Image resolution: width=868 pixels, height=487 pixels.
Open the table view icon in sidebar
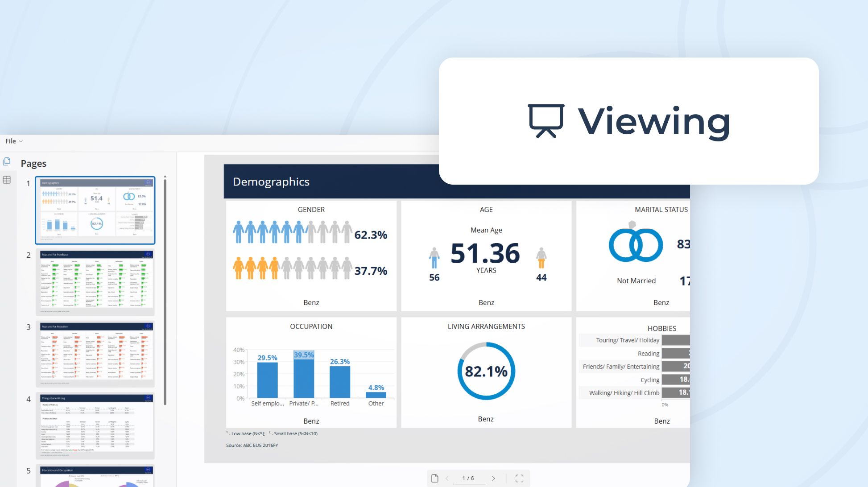coord(7,180)
